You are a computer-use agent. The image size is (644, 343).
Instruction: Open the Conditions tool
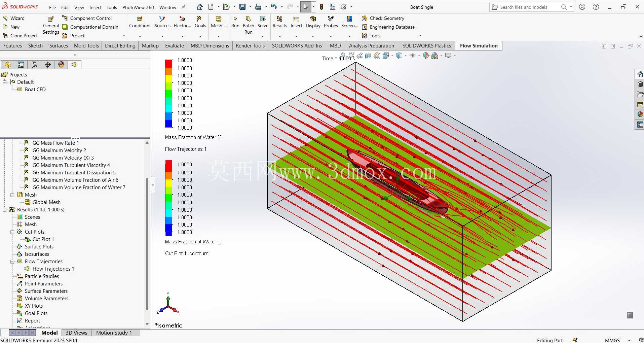tap(140, 22)
